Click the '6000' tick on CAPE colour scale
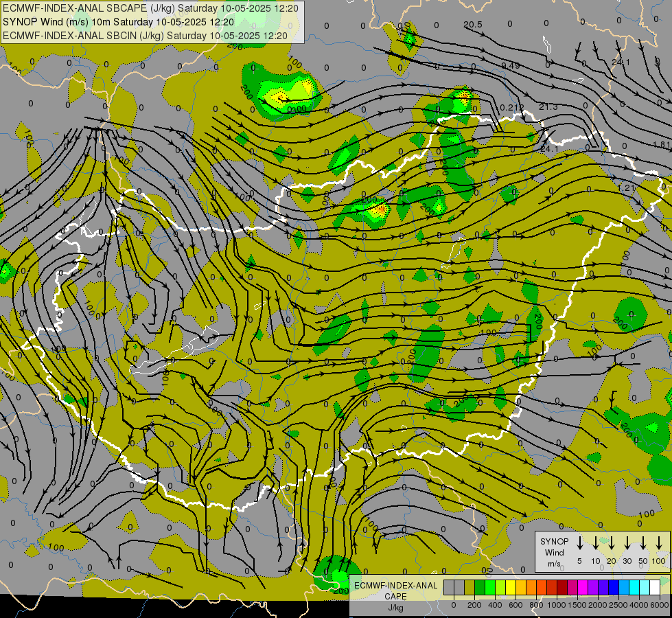Viewport: 672px width, 618px height. click(660, 605)
